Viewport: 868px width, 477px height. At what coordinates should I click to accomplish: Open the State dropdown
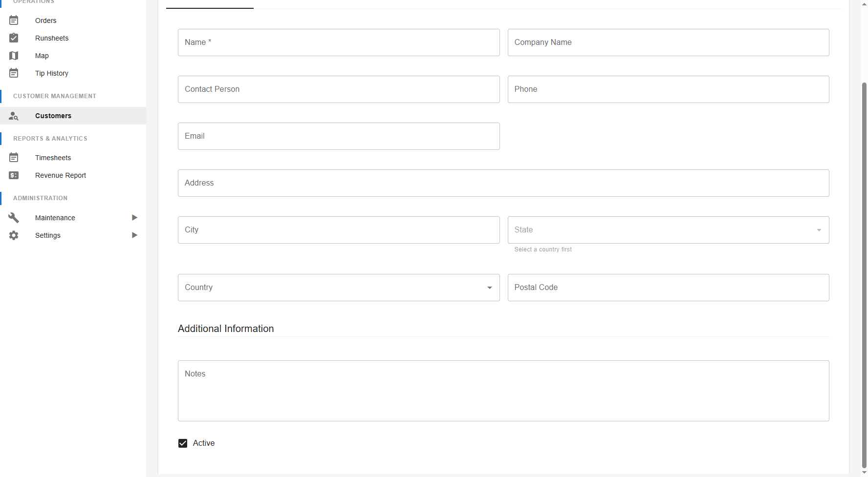819,229
